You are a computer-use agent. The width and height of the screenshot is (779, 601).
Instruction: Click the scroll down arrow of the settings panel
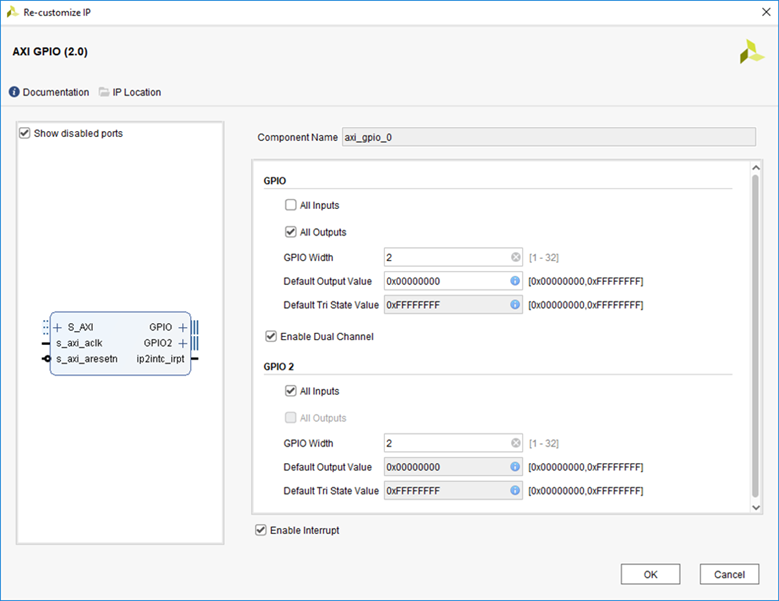click(756, 508)
